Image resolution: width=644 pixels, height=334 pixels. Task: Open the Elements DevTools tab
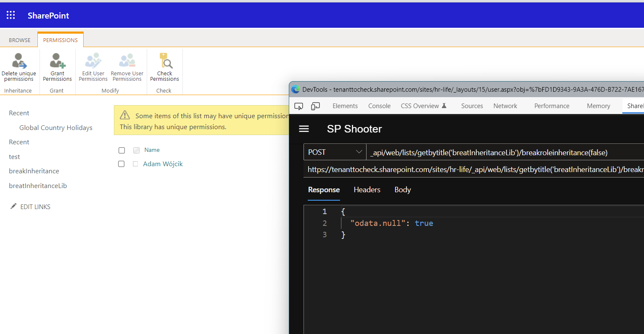(x=345, y=106)
